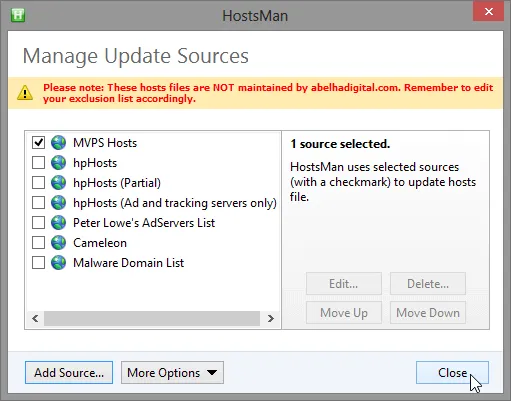Click the globe icon beside Malware Domain List

pos(59,263)
